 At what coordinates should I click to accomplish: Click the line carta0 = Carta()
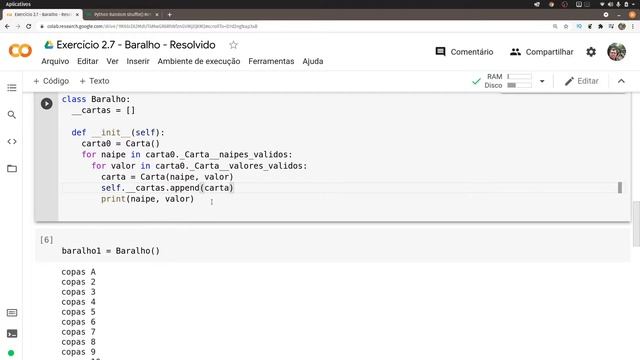120,143
